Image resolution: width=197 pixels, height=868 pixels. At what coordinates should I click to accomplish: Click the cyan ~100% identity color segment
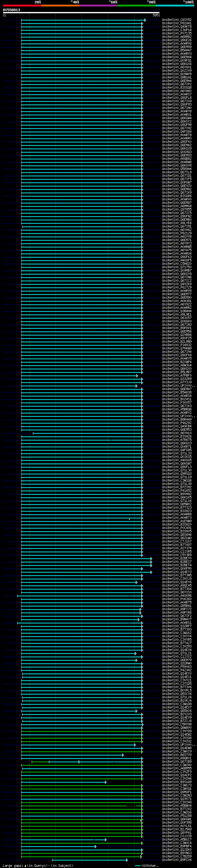175,6
